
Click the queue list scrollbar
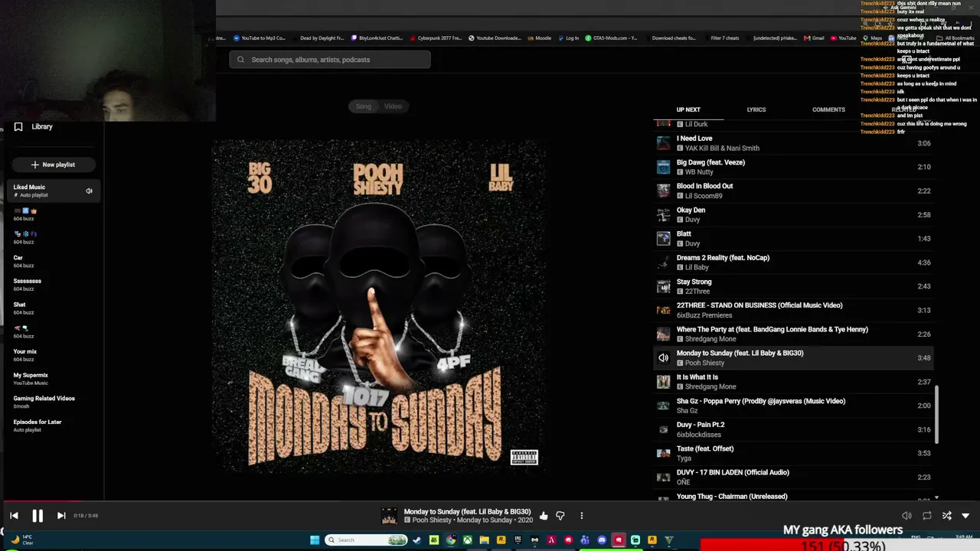937,413
